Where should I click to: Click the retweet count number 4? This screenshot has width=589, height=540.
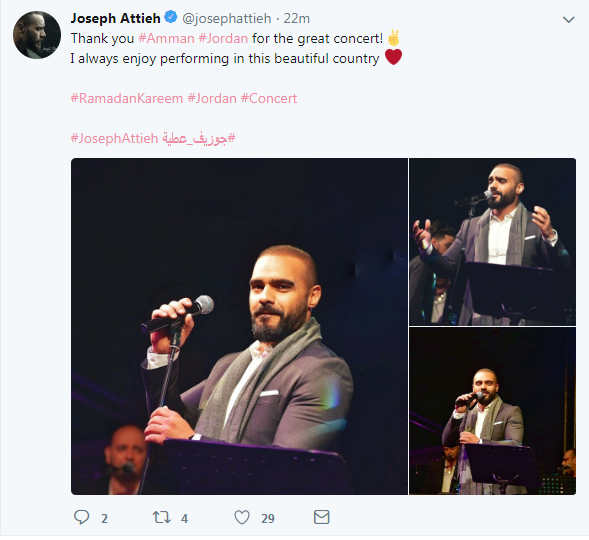pyautogui.click(x=184, y=519)
